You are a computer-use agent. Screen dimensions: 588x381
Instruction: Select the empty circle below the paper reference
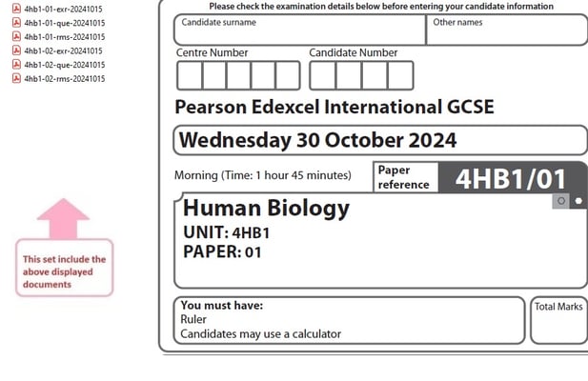[x=561, y=200]
